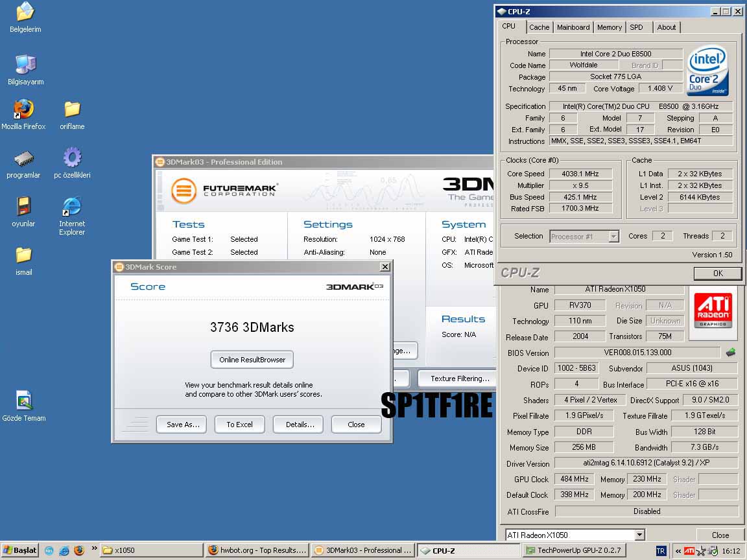Viewport: 747px width, 560px height.
Task: Open the oriflame folder icon
Action: coord(72,115)
